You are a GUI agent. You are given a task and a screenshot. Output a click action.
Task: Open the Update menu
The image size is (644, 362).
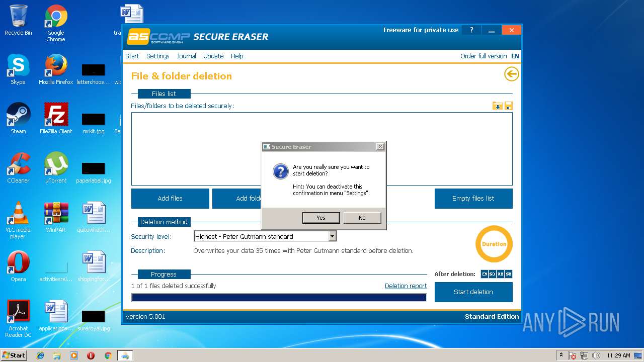coord(213,56)
